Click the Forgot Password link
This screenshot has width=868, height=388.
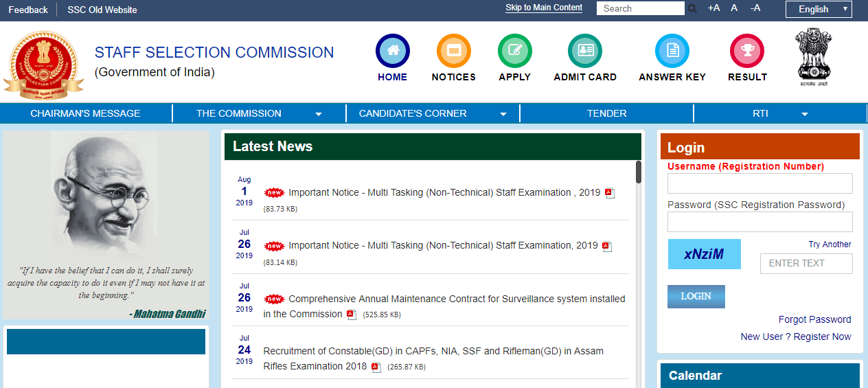tap(814, 319)
